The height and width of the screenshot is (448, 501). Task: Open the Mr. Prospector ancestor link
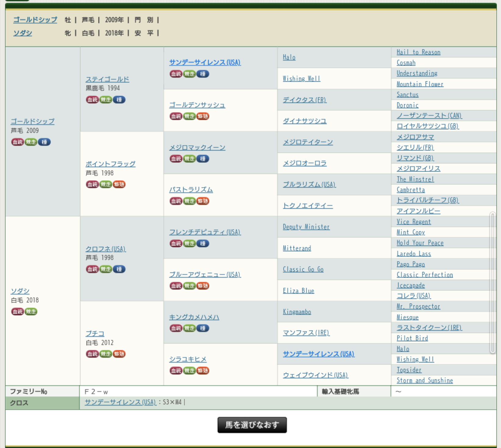point(418,306)
